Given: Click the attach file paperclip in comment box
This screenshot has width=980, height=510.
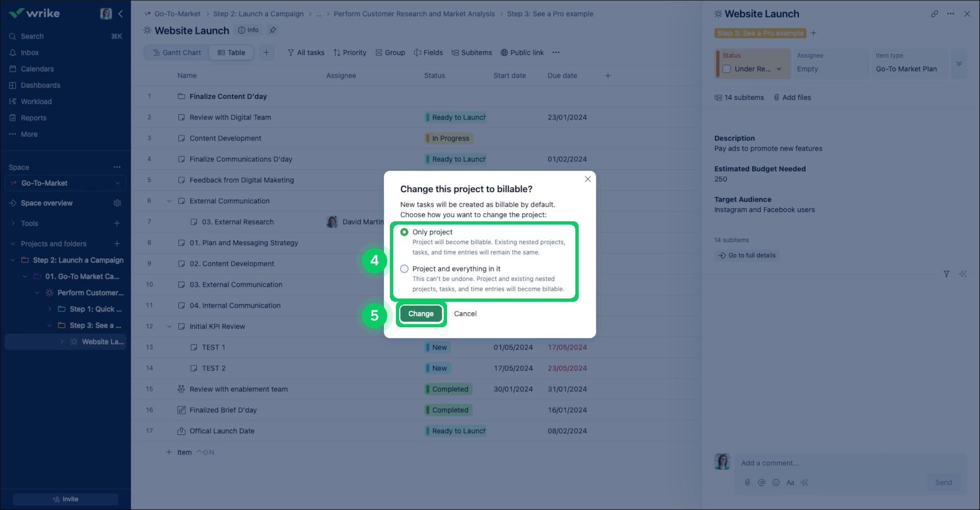Looking at the screenshot, I should pos(747,482).
